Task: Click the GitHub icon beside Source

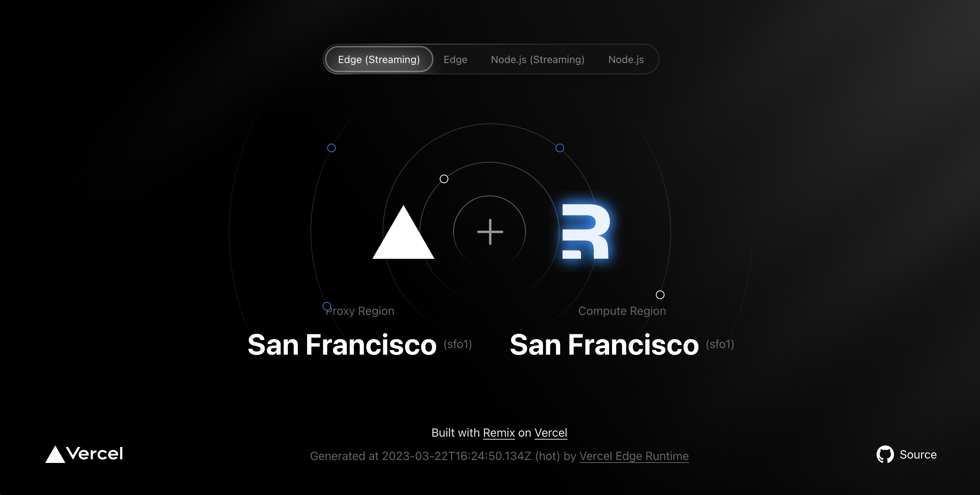Action: [x=885, y=454]
